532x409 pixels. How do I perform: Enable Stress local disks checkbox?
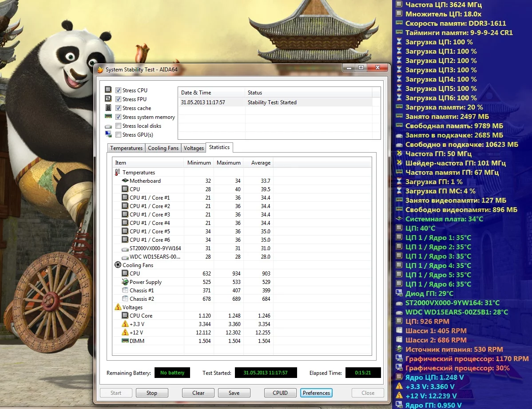point(119,126)
